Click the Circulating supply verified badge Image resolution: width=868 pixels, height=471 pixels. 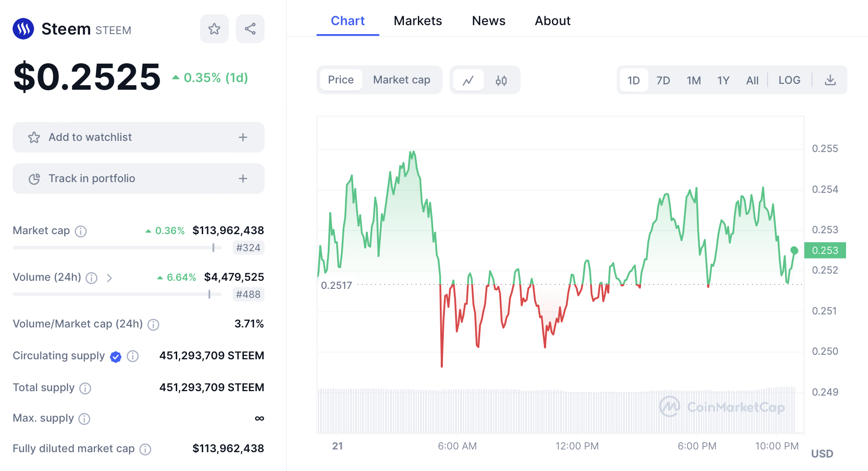click(116, 357)
